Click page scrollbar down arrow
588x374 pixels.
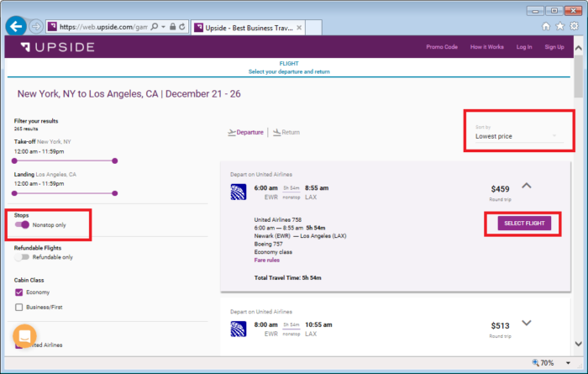click(578, 344)
